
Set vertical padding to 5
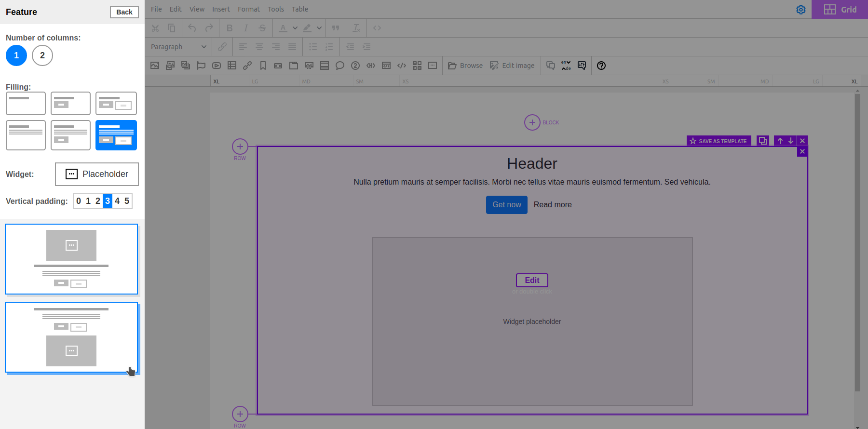tap(127, 201)
